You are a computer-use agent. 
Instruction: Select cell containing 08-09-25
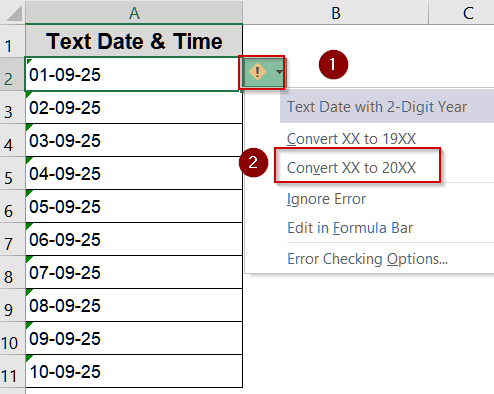pyautogui.click(x=134, y=305)
